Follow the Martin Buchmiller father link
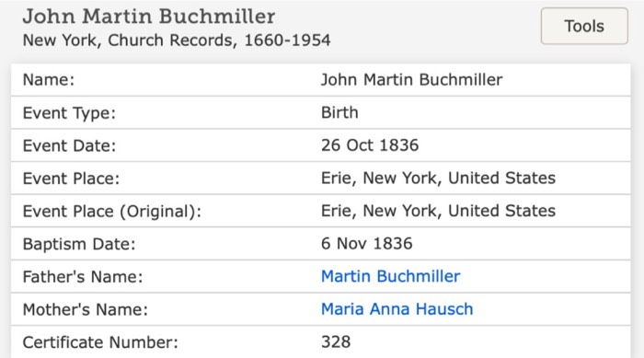Image resolution: width=644 pixels, height=358 pixels. [x=390, y=276]
